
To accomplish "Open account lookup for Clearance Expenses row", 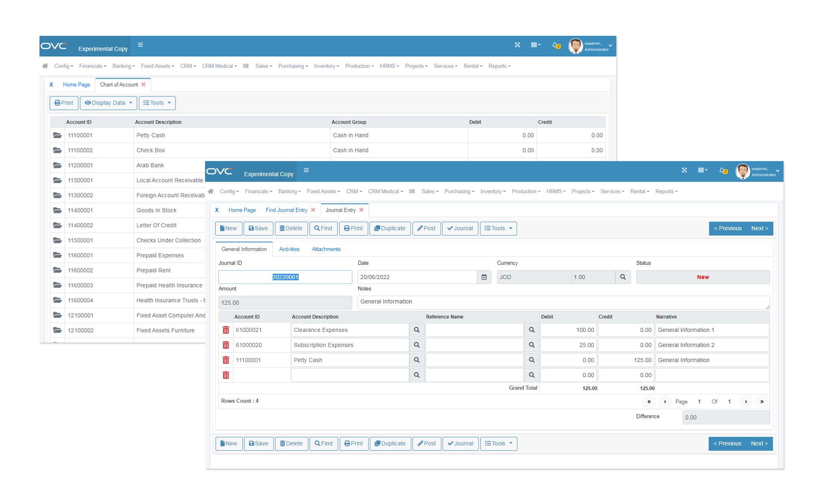I will (x=417, y=330).
